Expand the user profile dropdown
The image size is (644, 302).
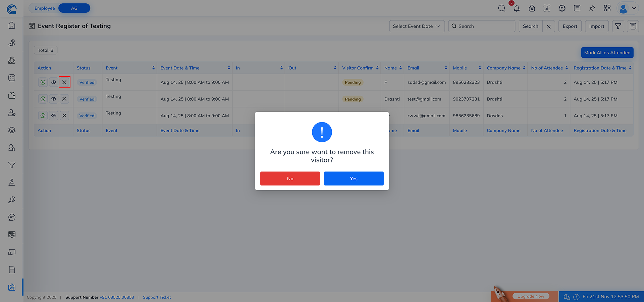[x=628, y=8]
